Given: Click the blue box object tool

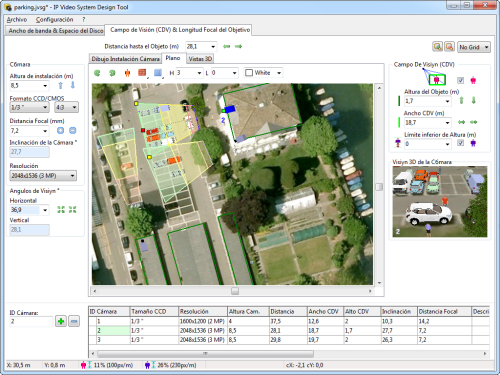Looking at the screenshot, I should (x=158, y=73).
